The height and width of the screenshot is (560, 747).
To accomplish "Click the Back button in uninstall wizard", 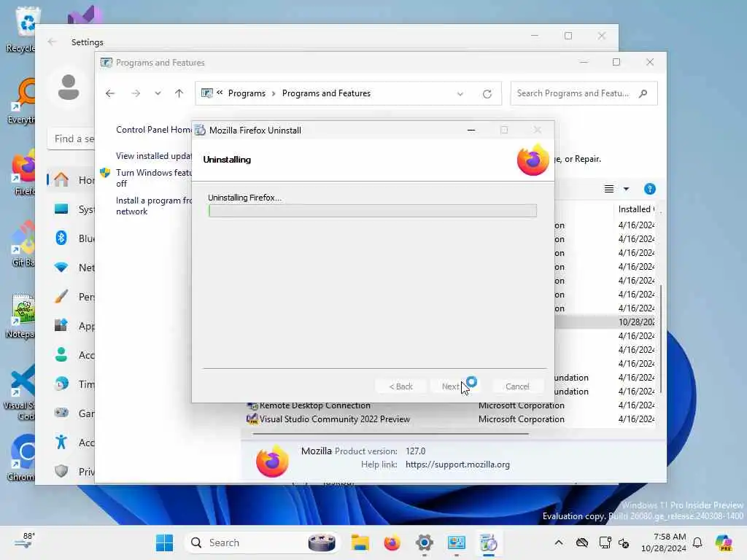I will (400, 386).
